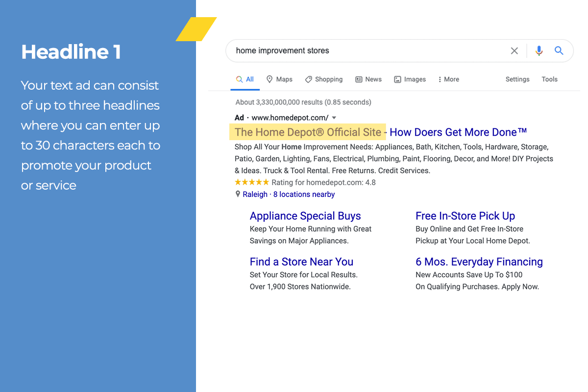Click the 8 locations nearby link
The image size is (588, 392).
pyautogui.click(x=304, y=195)
